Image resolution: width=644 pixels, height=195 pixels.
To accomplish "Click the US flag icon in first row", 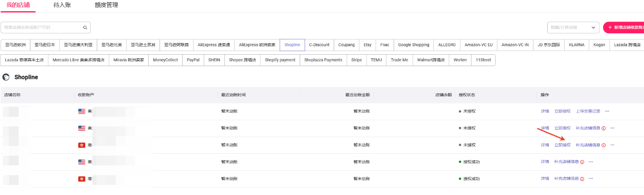I will (x=82, y=111).
